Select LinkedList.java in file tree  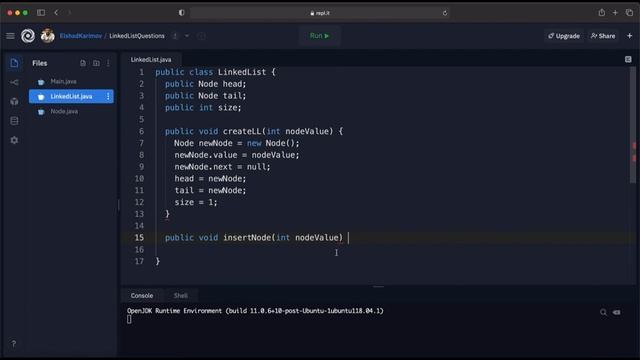click(71, 96)
